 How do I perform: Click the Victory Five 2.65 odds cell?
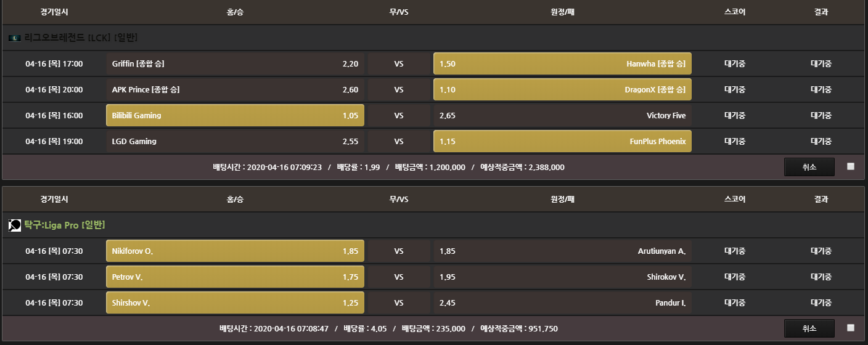click(x=562, y=115)
